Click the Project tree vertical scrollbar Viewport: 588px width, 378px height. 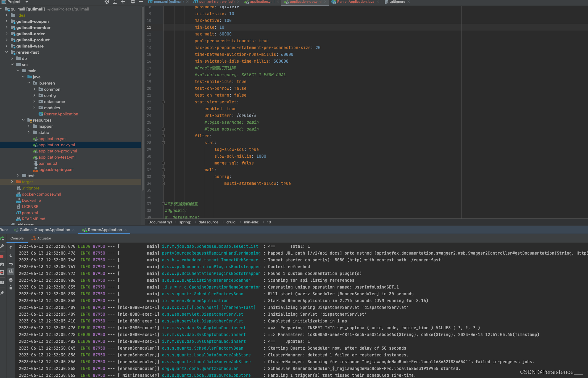[143, 99]
